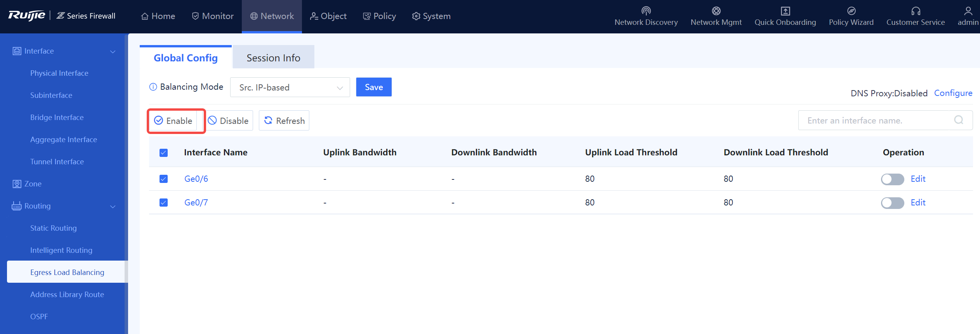The height and width of the screenshot is (334, 980).
Task: Click the search magnifier icon
Action: pyautogui.click(x=959, y=120)
